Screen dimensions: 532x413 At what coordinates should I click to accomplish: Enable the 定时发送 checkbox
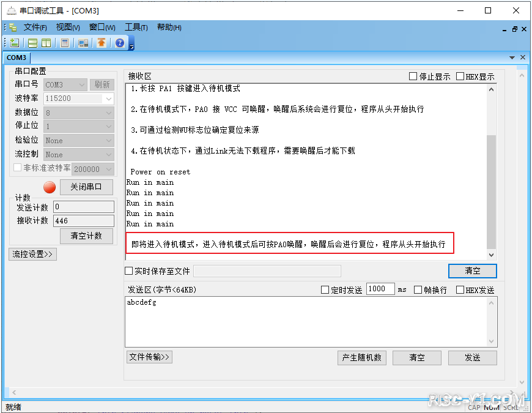tap(325, 290)
